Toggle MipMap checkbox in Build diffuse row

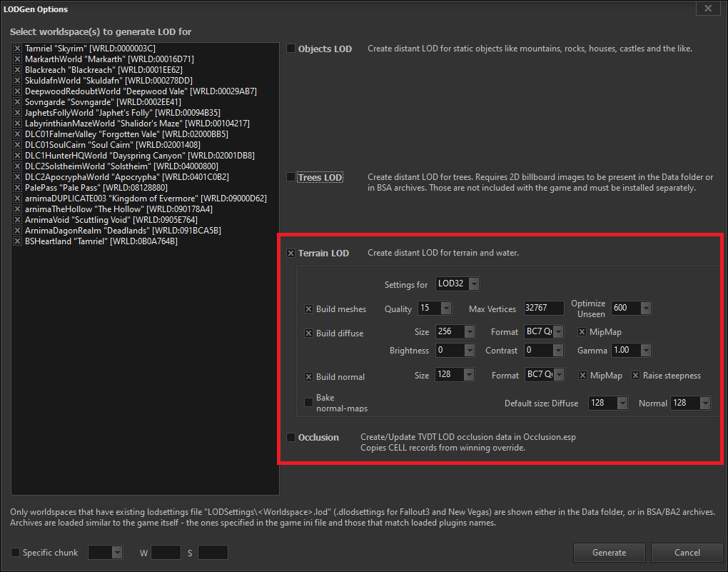[x=582, y=332]
